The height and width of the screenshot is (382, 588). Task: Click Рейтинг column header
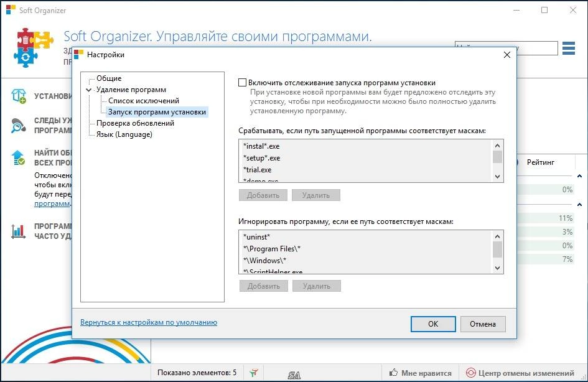[540, 162]
